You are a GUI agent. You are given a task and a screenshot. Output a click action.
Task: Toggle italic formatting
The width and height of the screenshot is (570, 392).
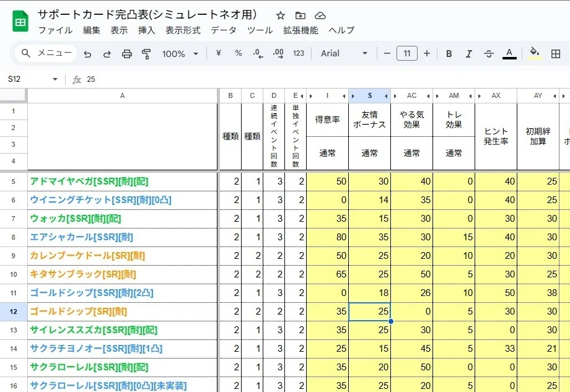coord(468,54)
